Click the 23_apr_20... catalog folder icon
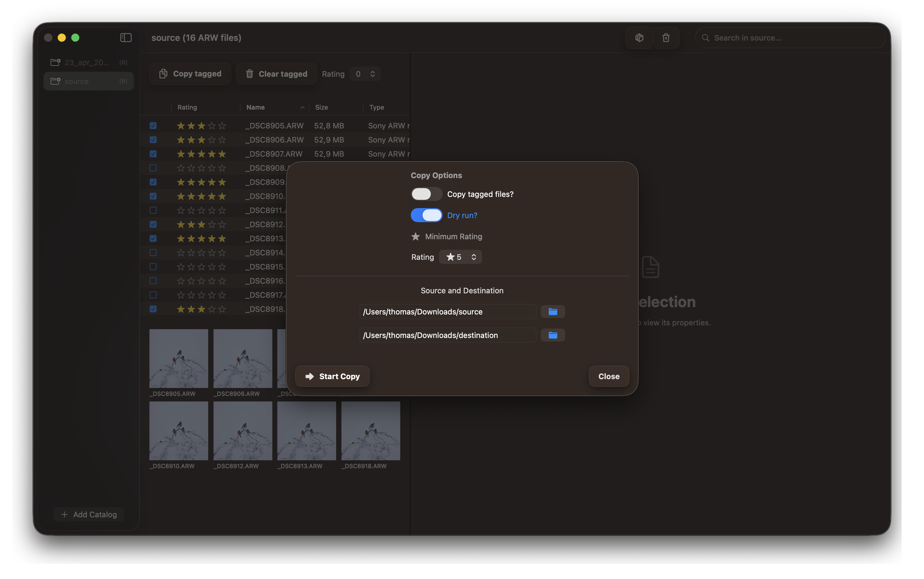Image resolution: width=924 pixels, height=579 pixels. coord(55,62)
